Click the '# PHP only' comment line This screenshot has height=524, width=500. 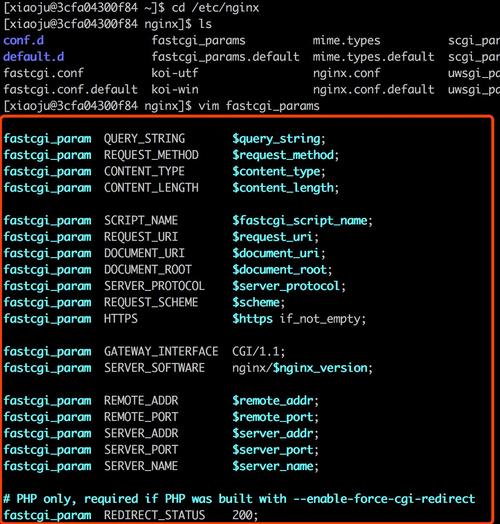tap(239, 499)
